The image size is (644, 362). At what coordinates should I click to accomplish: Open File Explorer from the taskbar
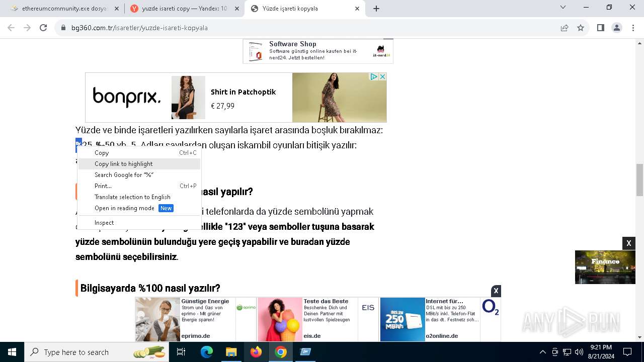point(231,352)
